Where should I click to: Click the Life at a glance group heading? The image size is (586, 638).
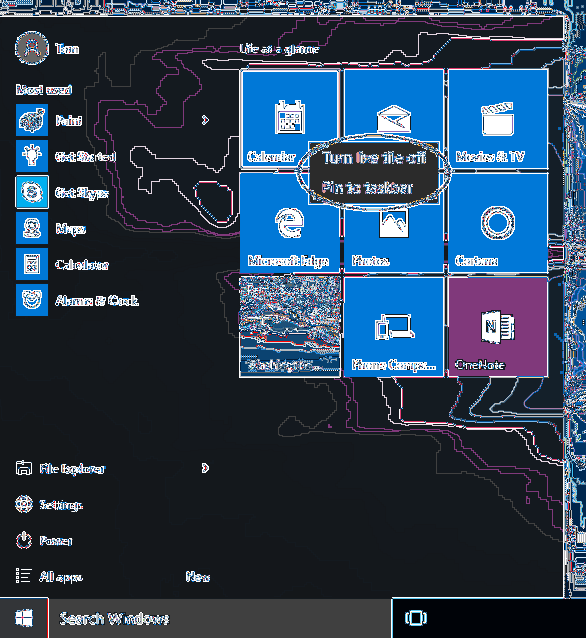click(x=279, y=49)
